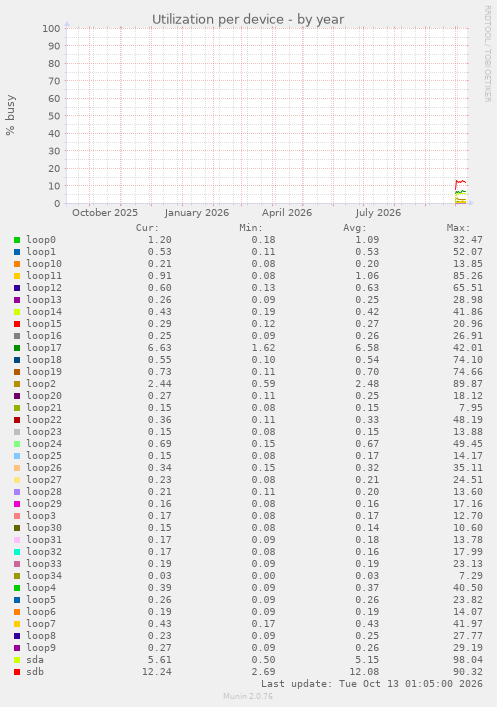The image size is (497, 707).
Task: Click loop19 max value 74.66
Action: tap(468, 372)
